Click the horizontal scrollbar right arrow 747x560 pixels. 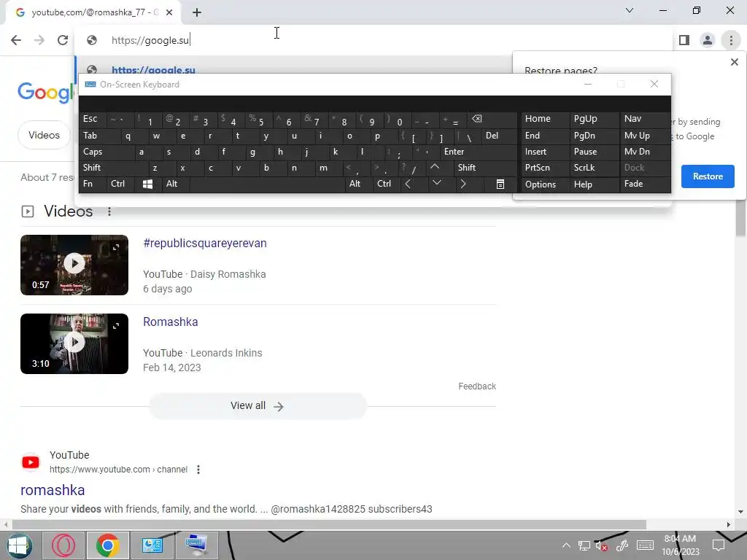(x=728, y=524)
